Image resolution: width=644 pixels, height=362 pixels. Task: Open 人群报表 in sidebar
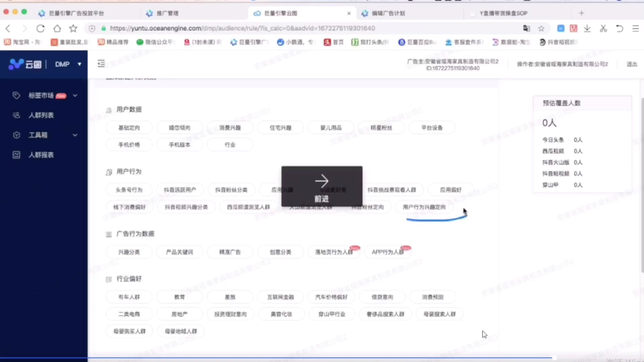pos(41,155)
